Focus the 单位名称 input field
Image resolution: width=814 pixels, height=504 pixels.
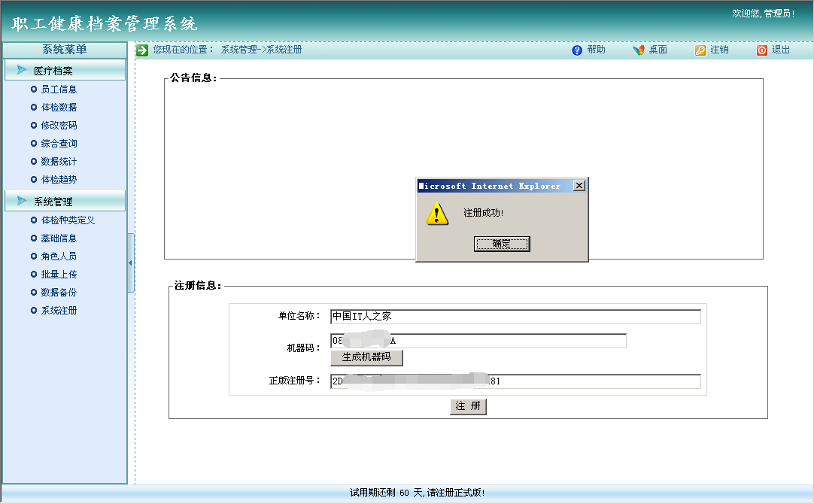click(x=515, y=317)
